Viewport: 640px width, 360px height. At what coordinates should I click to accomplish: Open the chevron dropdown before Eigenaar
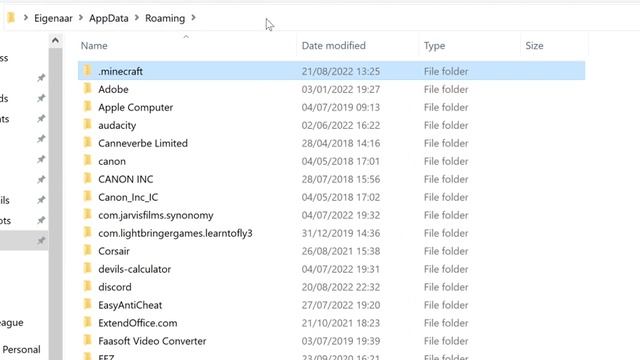(26, 18)
